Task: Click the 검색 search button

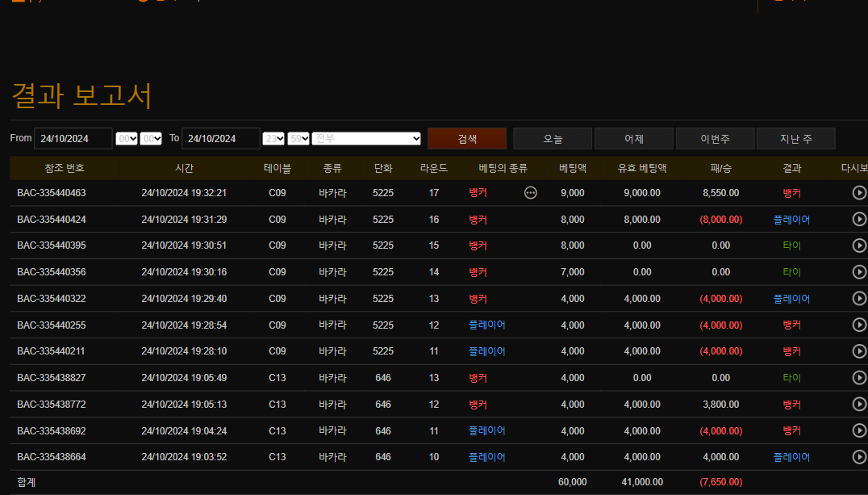Action: [x=467, y=139]
